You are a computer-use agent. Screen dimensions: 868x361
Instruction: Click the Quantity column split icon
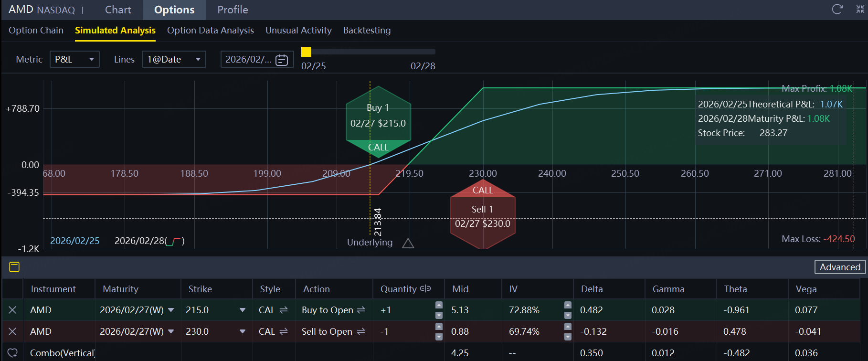point(425,289)
